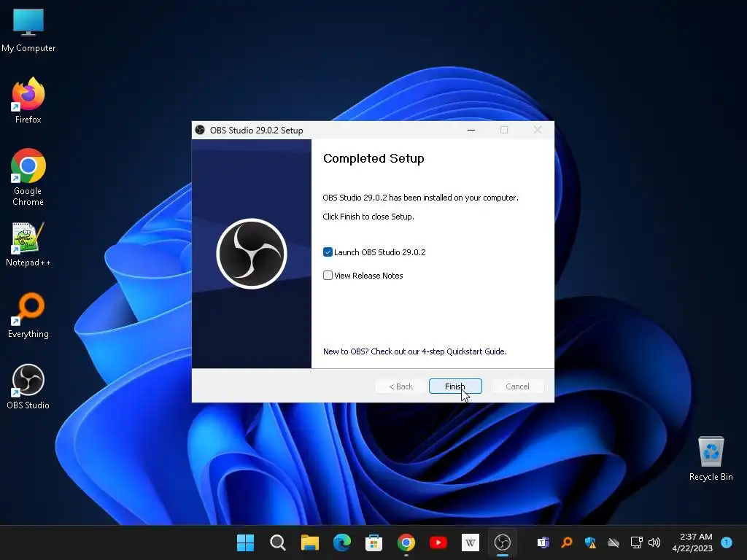The height and width of the screenshot is (560, 747).
Task: Click the OneDrive cloud tray icon
Action: click(614, 542)
